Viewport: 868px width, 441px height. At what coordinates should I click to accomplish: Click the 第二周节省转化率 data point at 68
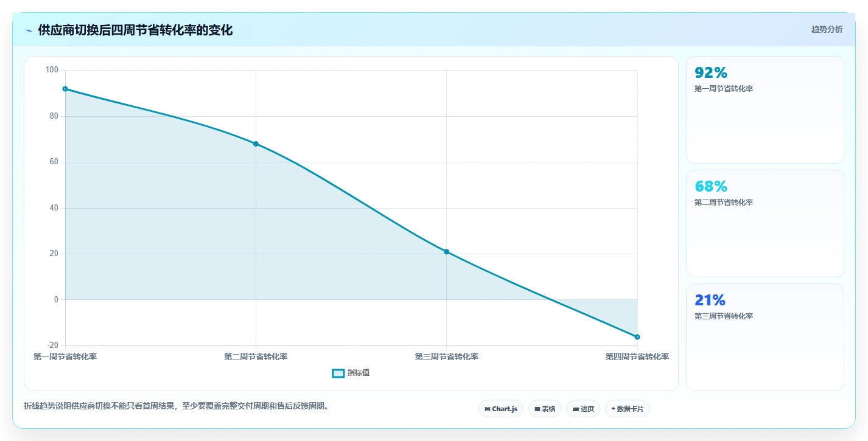pos(256,144)
